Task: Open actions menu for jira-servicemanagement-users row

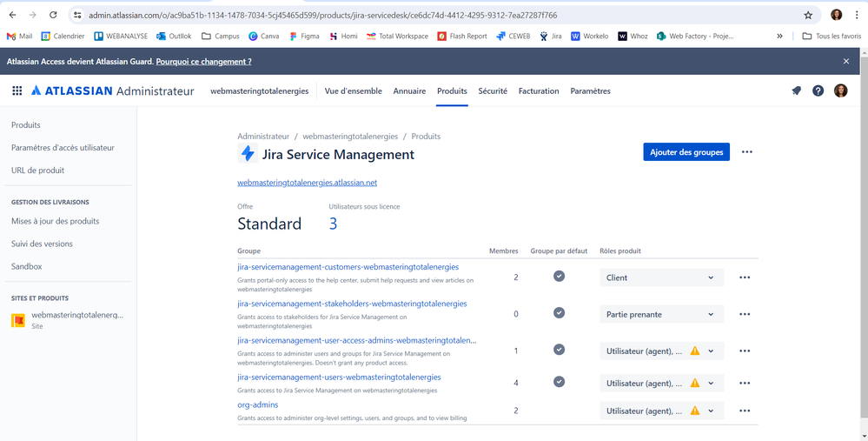Action: point(745,383)
